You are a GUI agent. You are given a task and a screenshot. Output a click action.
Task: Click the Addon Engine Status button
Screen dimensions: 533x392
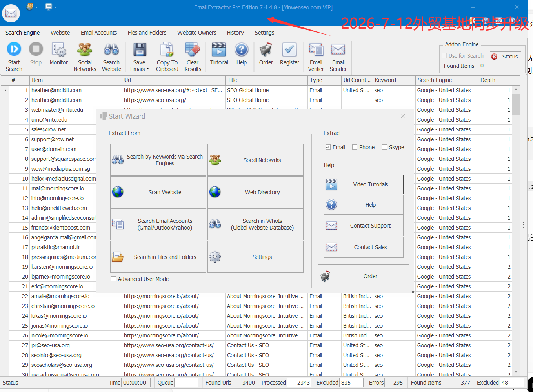coord(505,57)
